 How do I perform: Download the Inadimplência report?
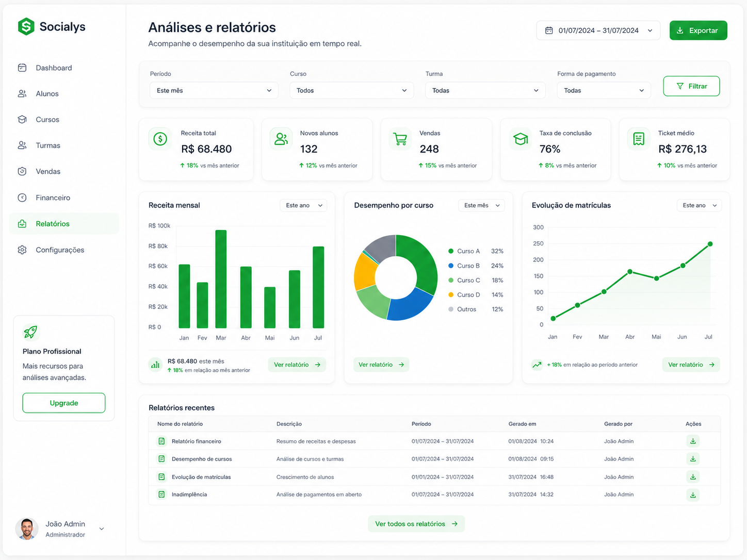point(693,495)
